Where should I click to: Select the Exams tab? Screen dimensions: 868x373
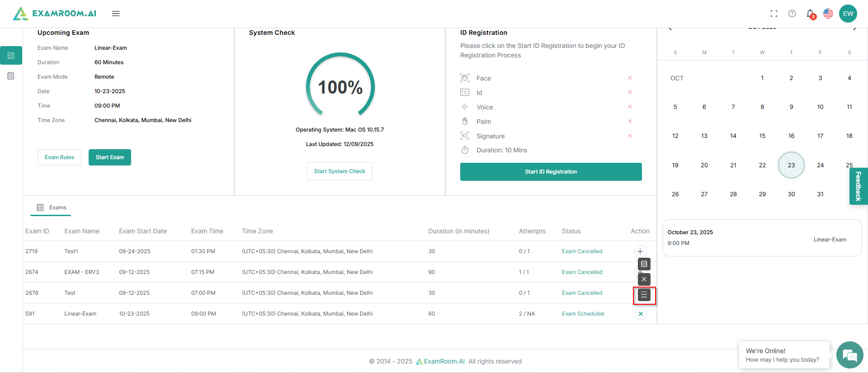click(52, 208)
